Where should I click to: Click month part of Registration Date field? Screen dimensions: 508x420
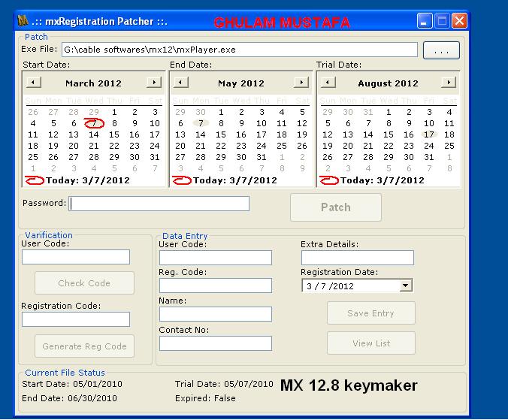point(310,286)
